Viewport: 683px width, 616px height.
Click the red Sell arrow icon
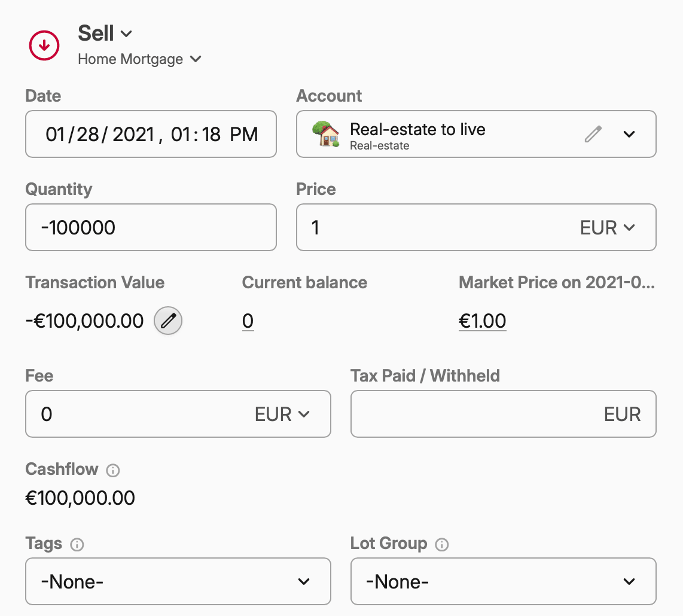pyautogui.click(x=44, y=45)
